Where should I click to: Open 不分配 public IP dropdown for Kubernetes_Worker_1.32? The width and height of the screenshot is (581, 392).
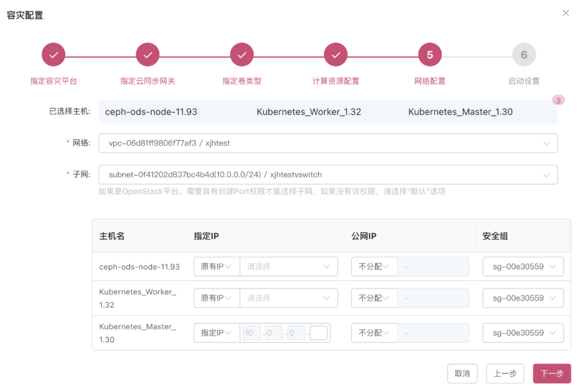tap(374, 298)
